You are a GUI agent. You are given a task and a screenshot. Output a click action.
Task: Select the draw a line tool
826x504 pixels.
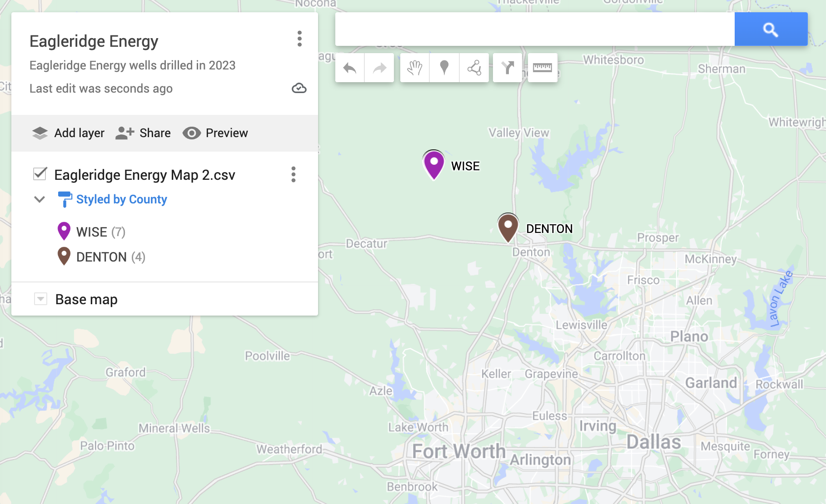click(x=474, y=68)
